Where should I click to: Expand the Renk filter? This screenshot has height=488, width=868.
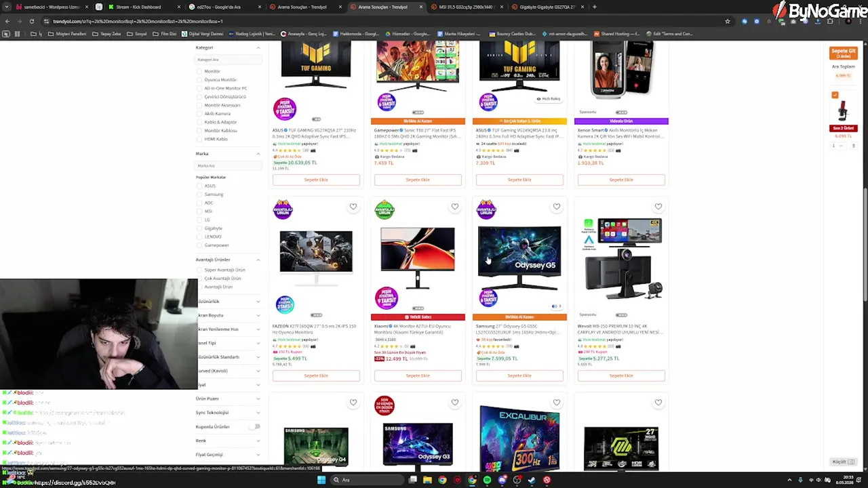pyautogui.click(x=258, y=441)
